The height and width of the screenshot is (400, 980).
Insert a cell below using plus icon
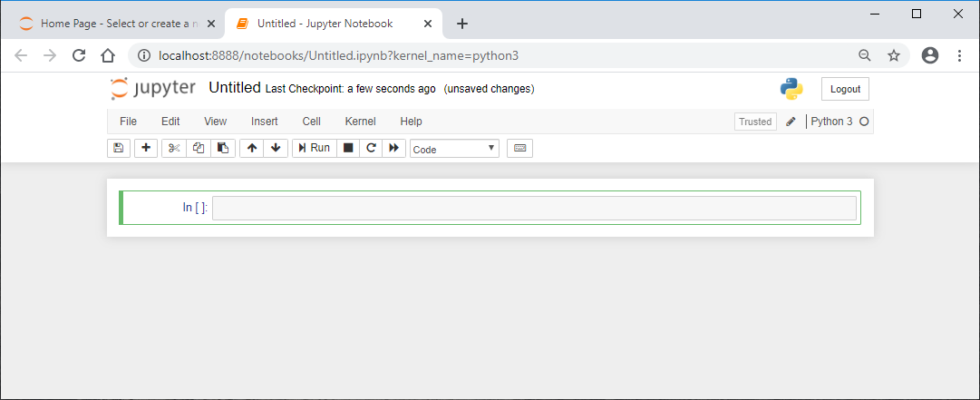coord(146,148)
